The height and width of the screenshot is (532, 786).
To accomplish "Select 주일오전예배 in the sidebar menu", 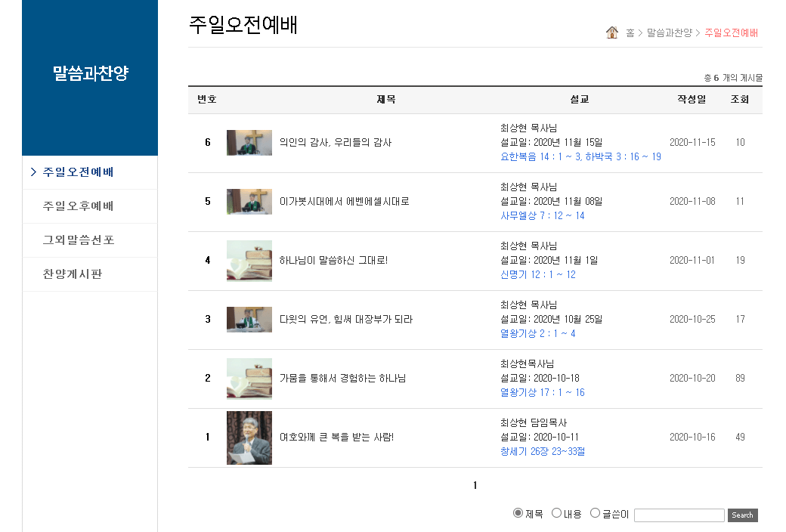I will pyautogui.click(x=78, y=172).
